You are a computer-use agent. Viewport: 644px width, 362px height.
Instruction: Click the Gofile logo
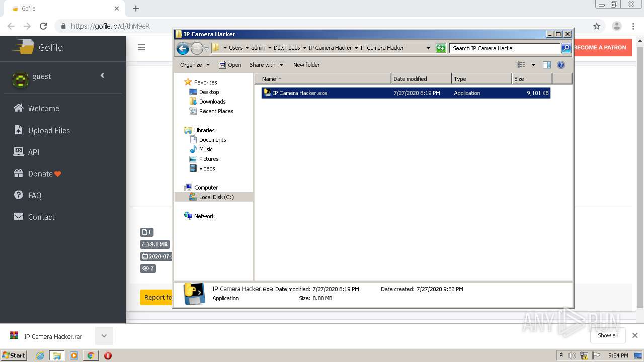(38, 47)
